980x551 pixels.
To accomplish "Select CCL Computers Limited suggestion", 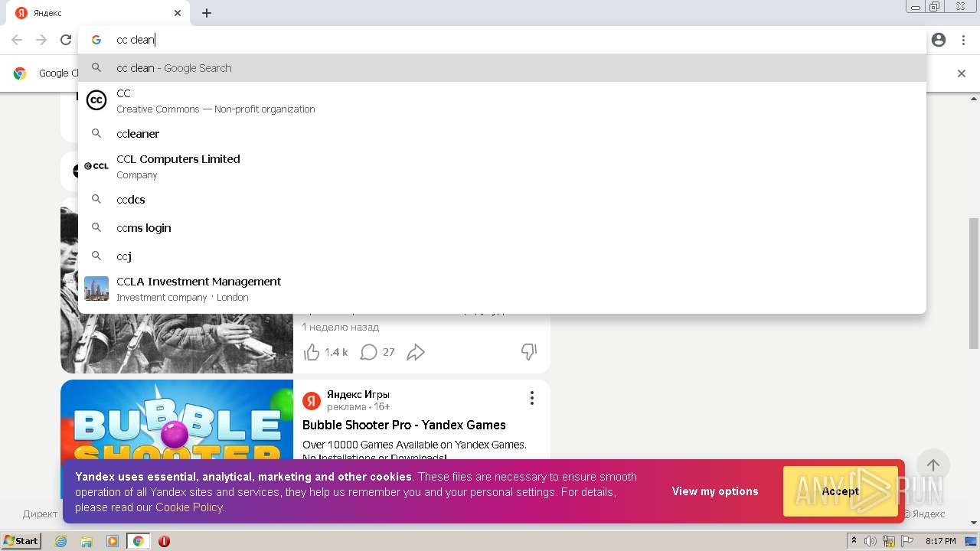I will coord(501,166).
